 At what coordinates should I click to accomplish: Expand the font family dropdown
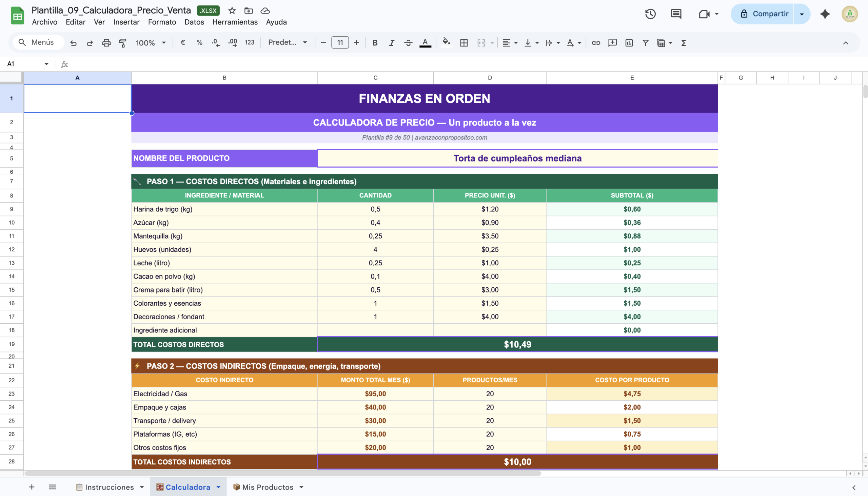click(288, 43)
